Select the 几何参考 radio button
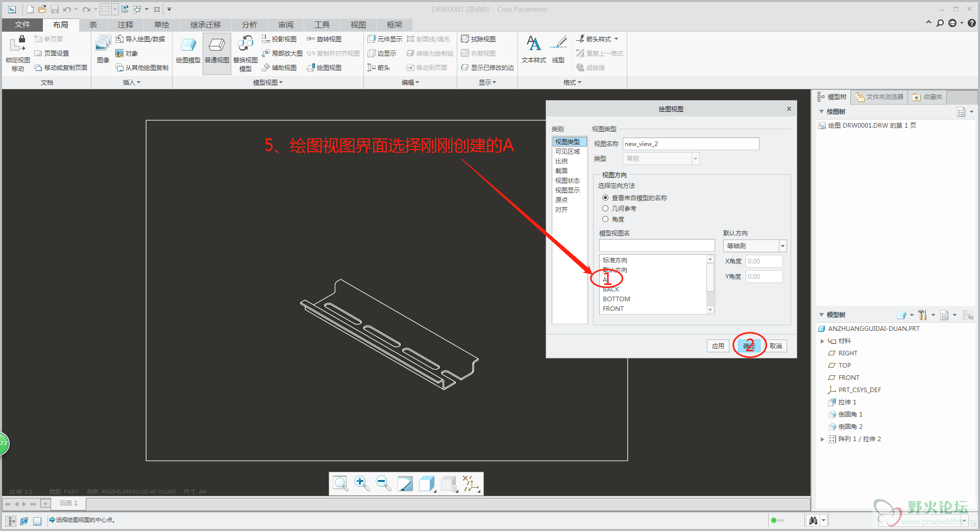The image size is (980, 531). point(605,208)
